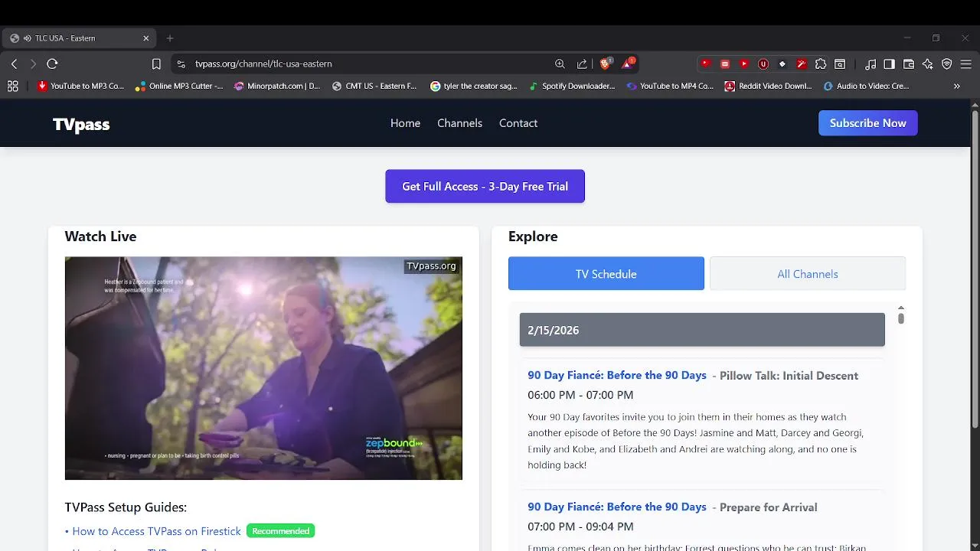Click the TVpass site logo
The image size is (980, 551).
pyautogui.click(x=81, y=124)
